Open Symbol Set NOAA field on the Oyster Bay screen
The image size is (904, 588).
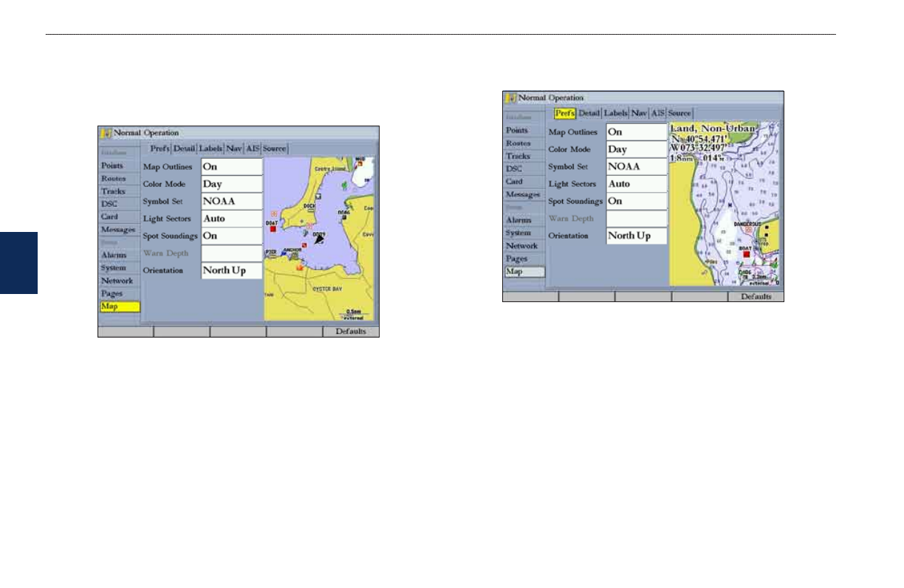(232, 202)
